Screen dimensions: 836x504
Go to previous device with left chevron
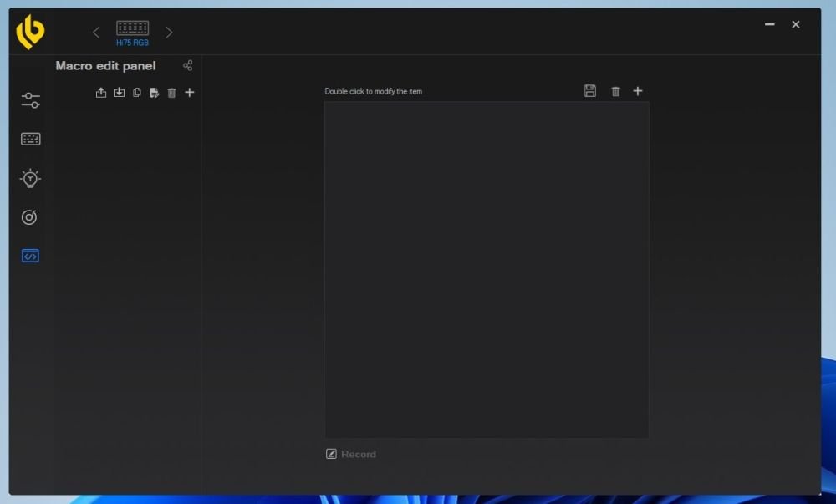click(96, 33)
